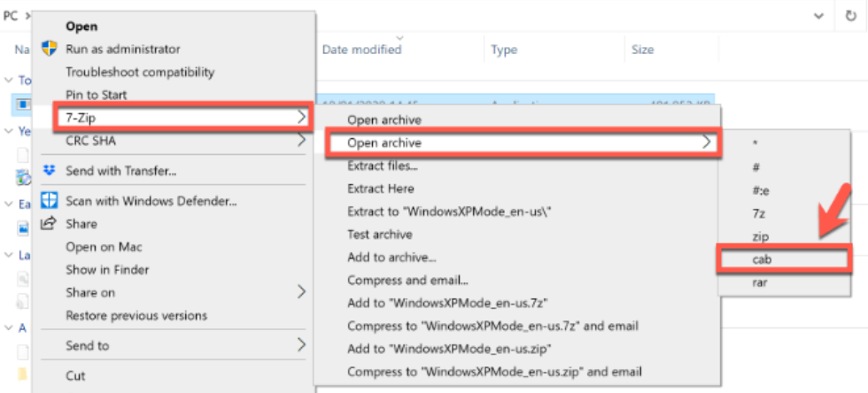Choose the * archive type option
Image resolution: width=868 pixels, height=393 pixels.
[x=755, y=143]
